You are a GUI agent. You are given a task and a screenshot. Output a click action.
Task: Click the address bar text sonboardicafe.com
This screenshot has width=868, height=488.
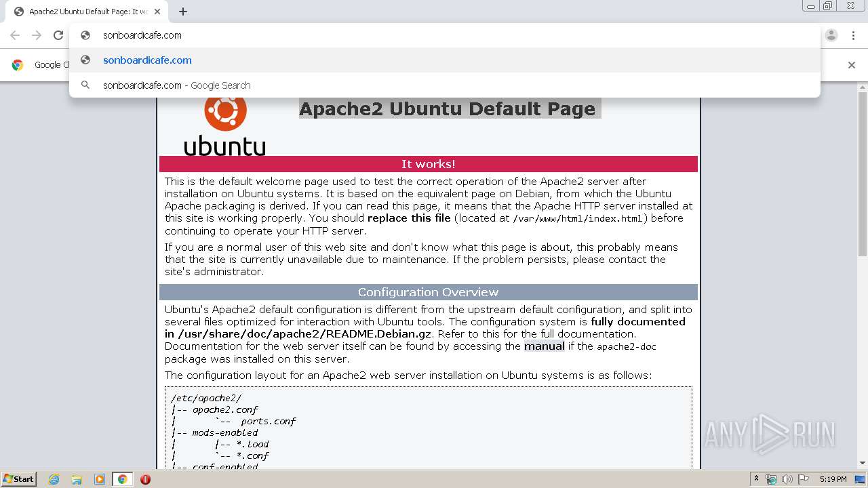pyautogui.click(x=142, y=35)
